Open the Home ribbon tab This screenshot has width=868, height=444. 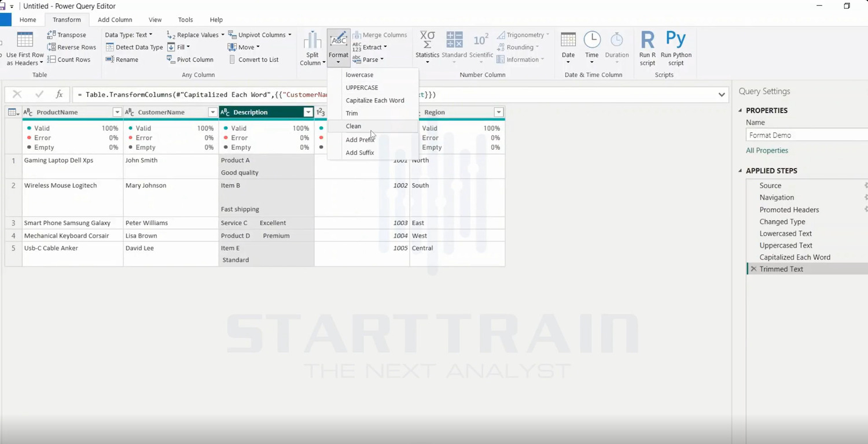[x=28, y=20]
